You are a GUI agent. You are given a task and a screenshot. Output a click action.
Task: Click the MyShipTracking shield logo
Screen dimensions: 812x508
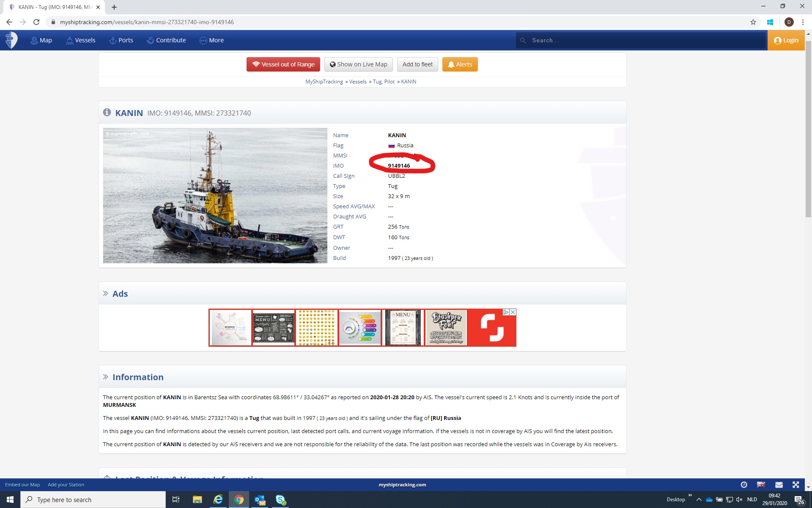[x=11, y=40]
